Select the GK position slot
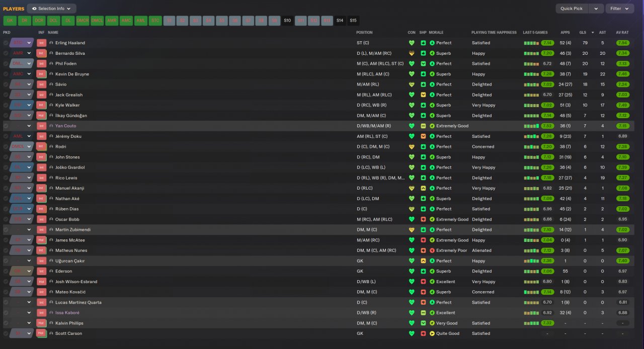 (10, 21)
